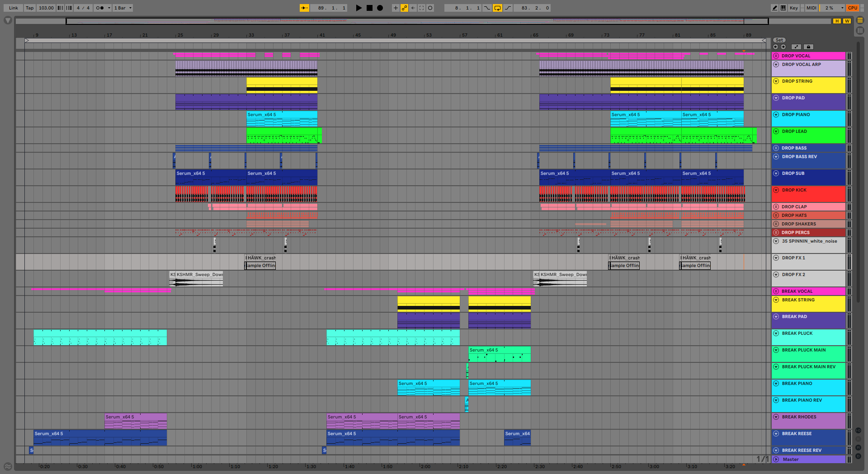The height and width of the screenshot is (474, 868).
Task: Switch to Session View selector icon
Action: click(860, 30)
